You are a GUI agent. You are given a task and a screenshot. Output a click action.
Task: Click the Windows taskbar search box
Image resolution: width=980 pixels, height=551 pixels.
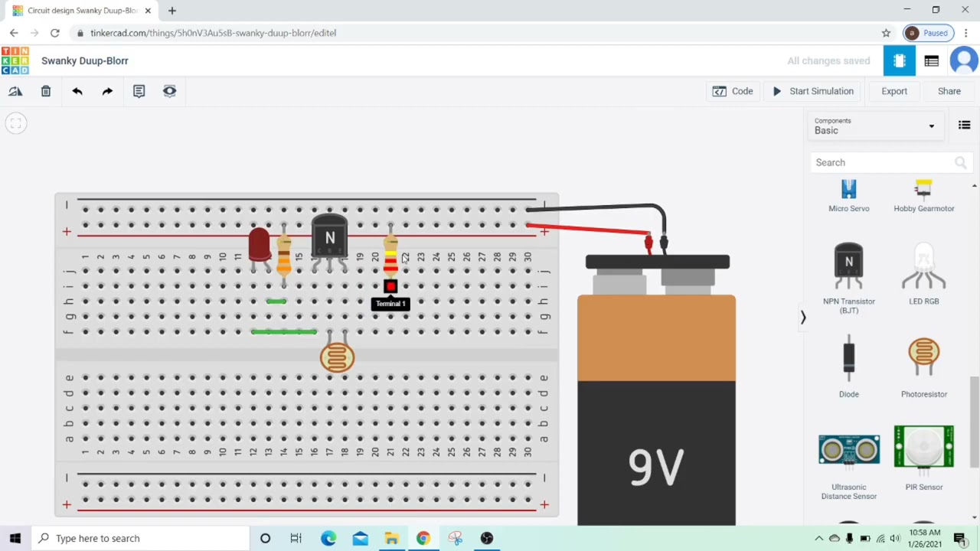(142, 538)
